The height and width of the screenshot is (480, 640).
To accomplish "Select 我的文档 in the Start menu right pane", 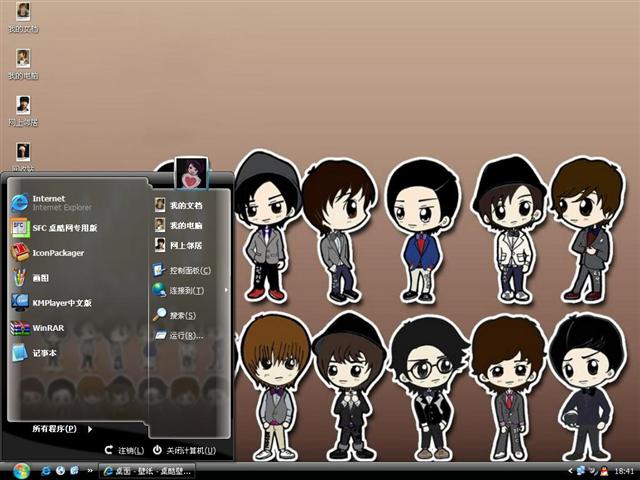I will (x=178, y=205).
